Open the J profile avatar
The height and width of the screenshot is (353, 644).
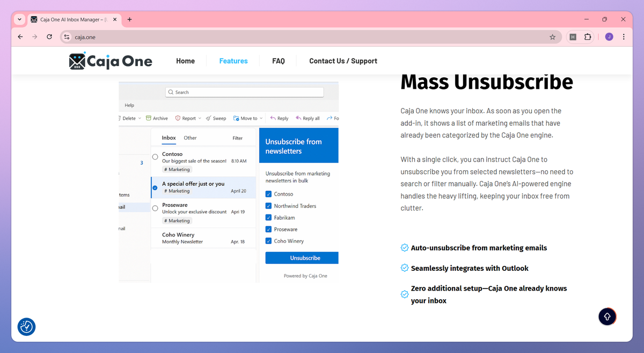pos(609,37)
